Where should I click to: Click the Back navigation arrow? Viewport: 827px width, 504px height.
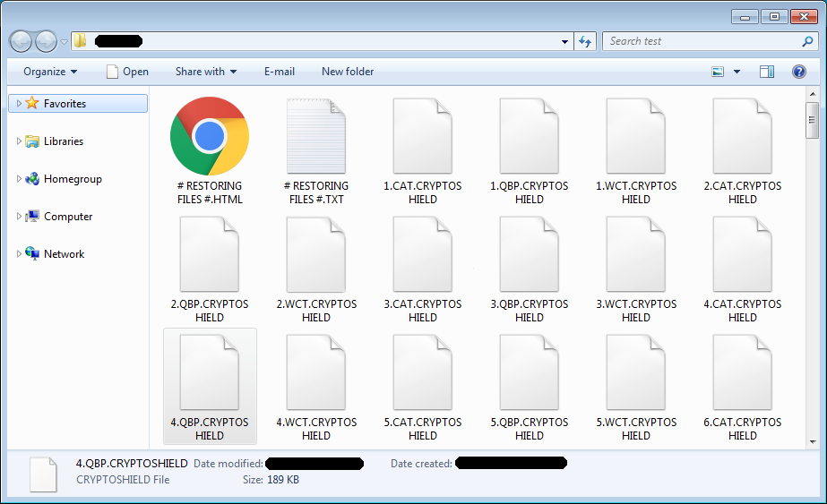[22, 41]
